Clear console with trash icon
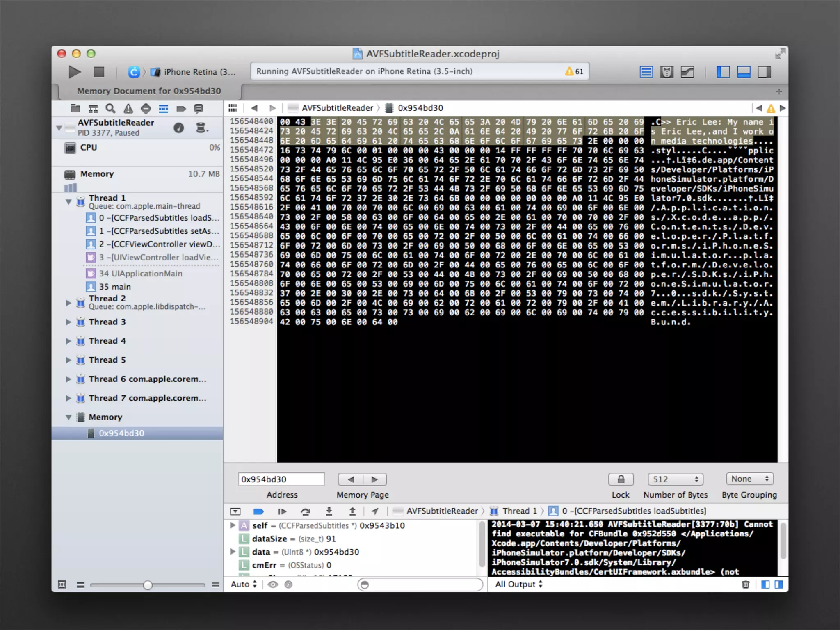The image size is (840, 630). coord(745,584)
